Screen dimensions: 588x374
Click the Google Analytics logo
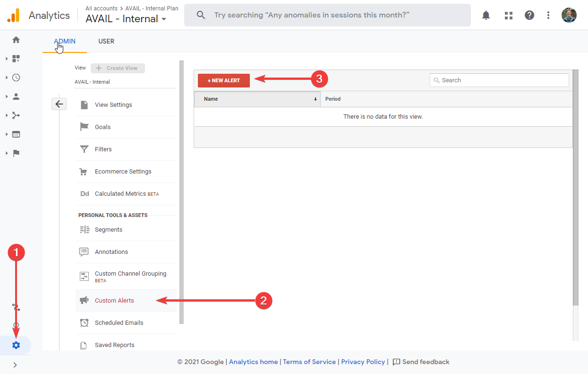click(x=13, y=15)
